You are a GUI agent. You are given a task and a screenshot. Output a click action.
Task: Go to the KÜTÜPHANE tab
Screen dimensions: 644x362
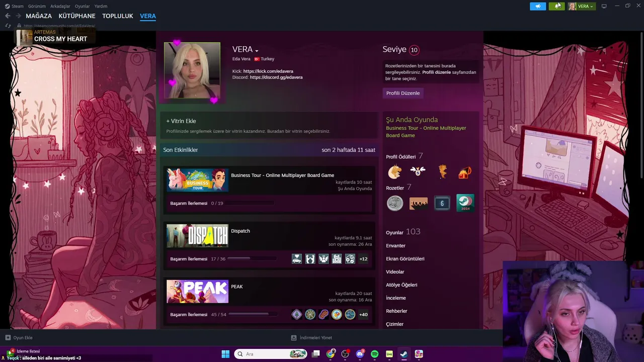pyautogui.click(x=77, y=16)
